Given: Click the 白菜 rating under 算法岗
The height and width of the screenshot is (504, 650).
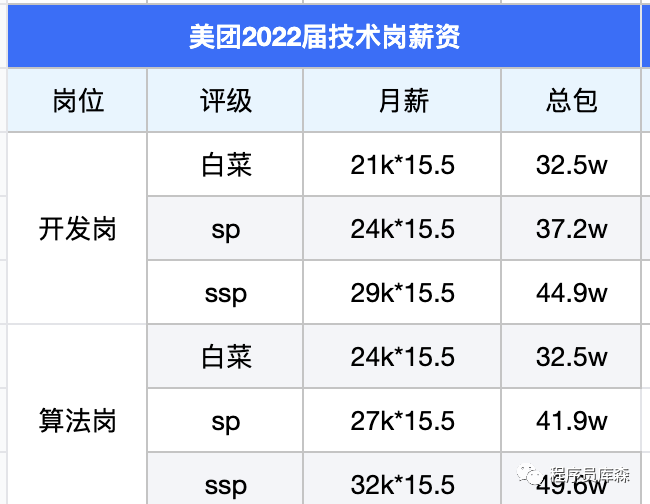Looking at the screenshot, I should click(x=226, y=357).
